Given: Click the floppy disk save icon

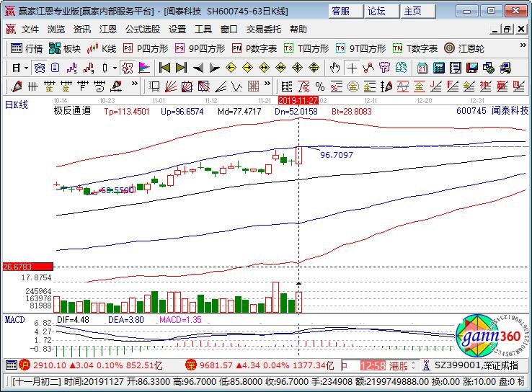Looking at the screenshot, I should click(x=472, y=68).
